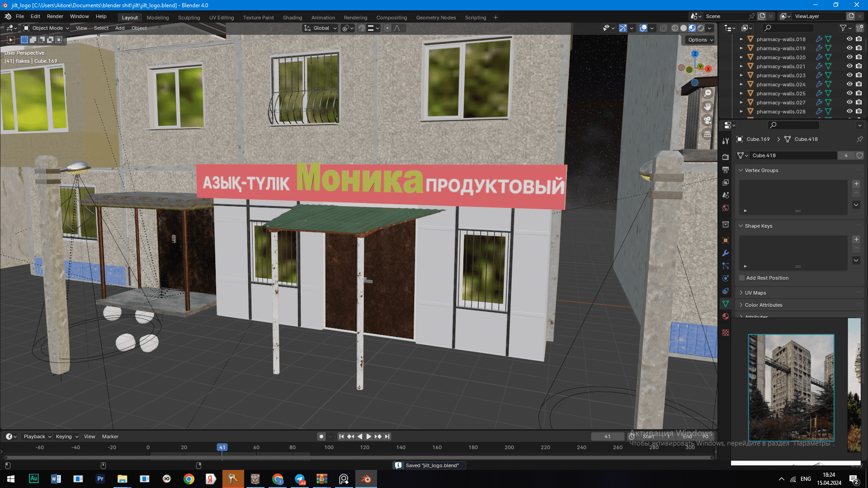868x488 pixels.
Task: Open the Tool properties tab
Action: (726, 141)
